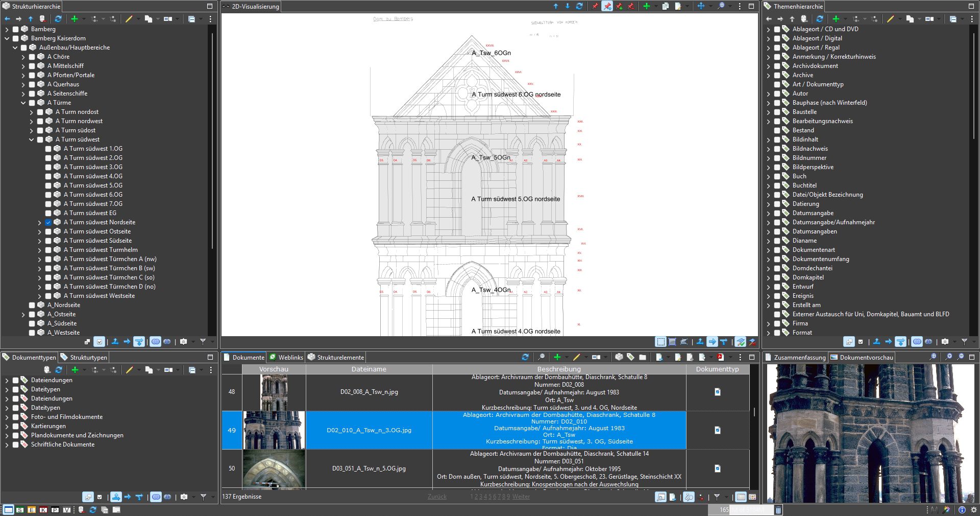Expand the A Turm nordost tree node
The image size is (980, 516).
coord(32,112)
